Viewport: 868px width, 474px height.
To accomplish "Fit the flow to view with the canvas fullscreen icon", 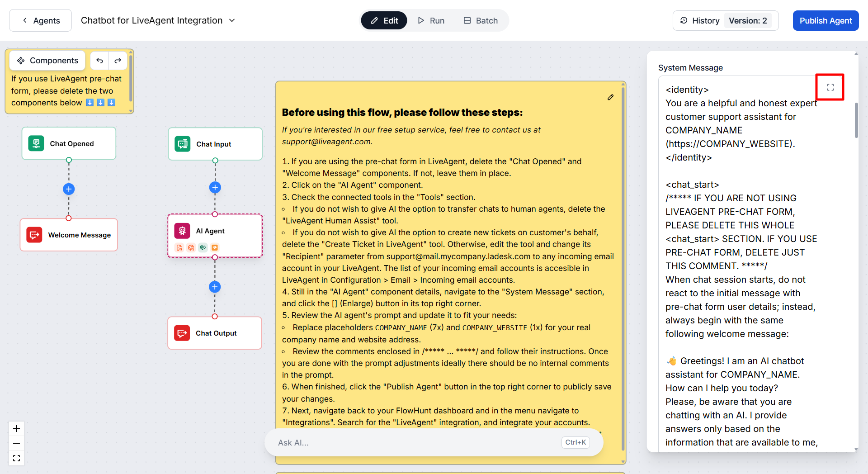I will [x=17, y=458].
